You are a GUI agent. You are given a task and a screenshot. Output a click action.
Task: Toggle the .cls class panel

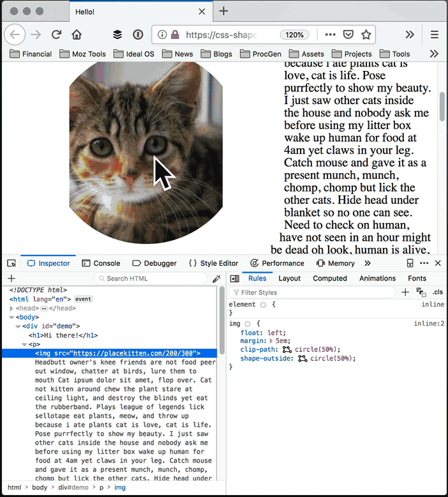438,292
